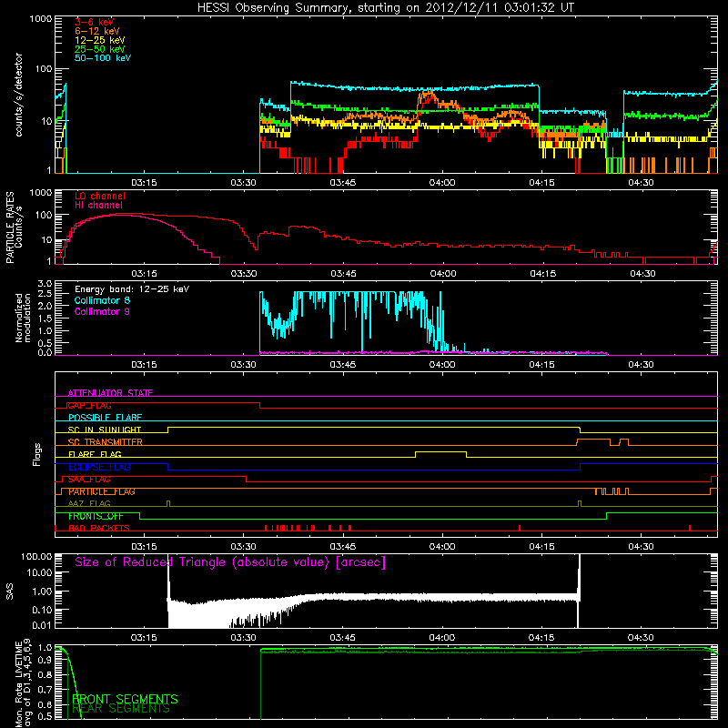This screenshot has height=728, width=728.
Task: Click the 'Energy band: 12-25 keV' label
Action: [132, 289]
